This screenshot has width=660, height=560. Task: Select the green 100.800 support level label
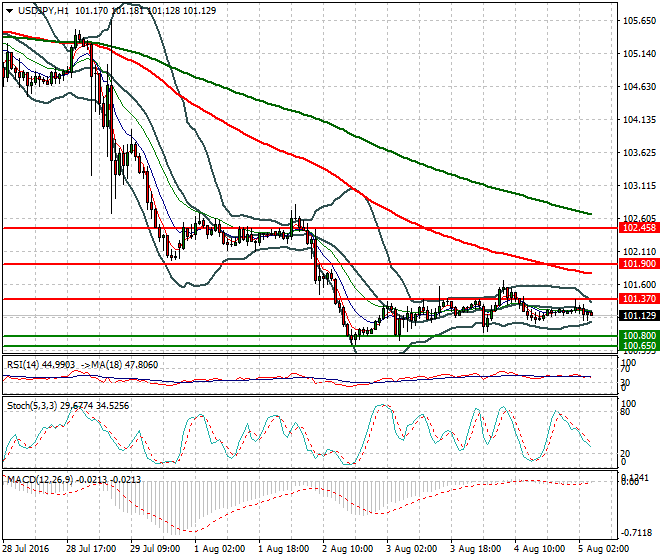pos(639,336)
